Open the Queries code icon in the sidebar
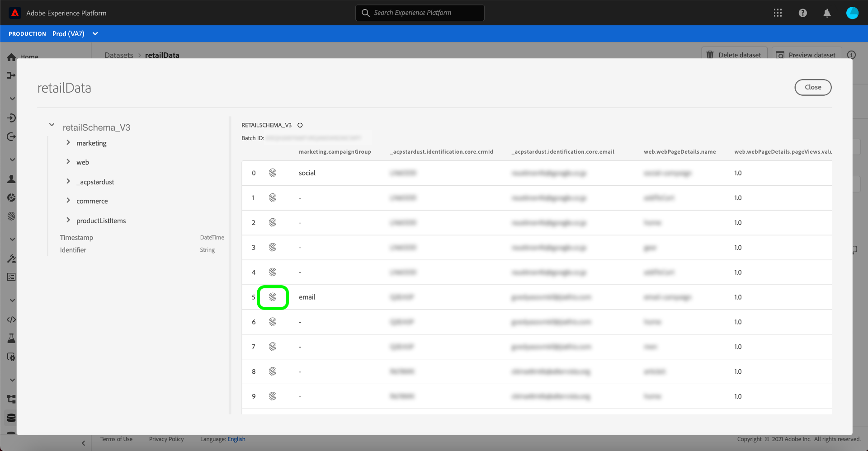Viewport: 868px width, 451px height. click(x=11, y=319)
